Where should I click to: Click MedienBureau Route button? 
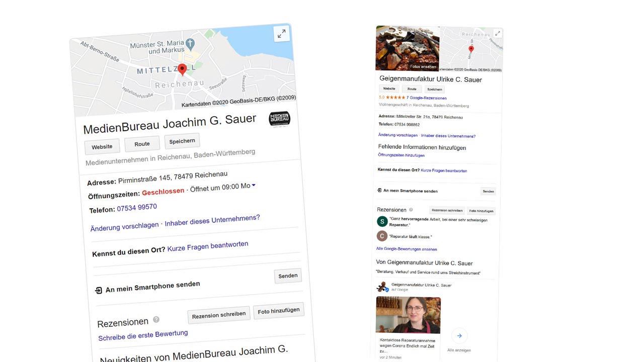click(x=142, y=144)
